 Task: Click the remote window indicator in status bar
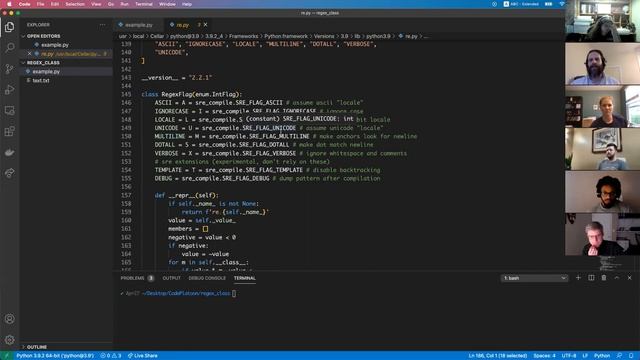coord(6,356)
